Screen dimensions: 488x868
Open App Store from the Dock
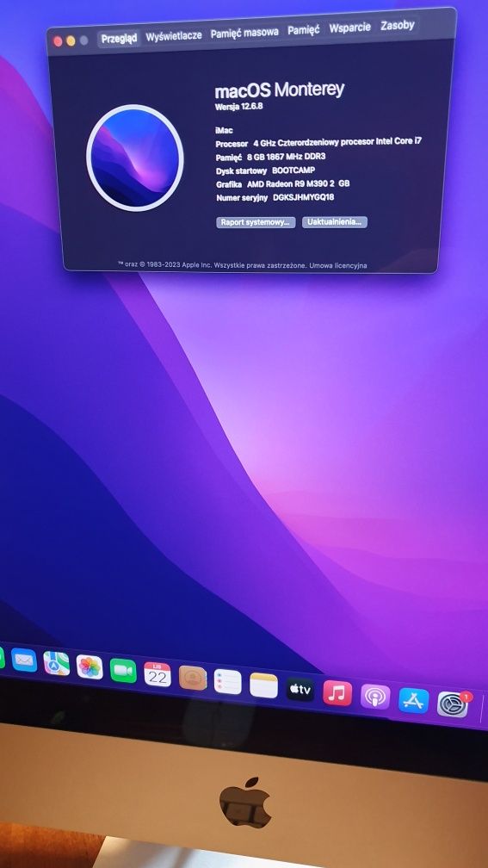pos(413,701)
